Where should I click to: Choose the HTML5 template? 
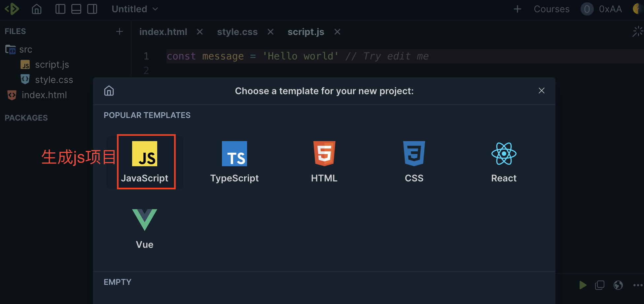324,162
